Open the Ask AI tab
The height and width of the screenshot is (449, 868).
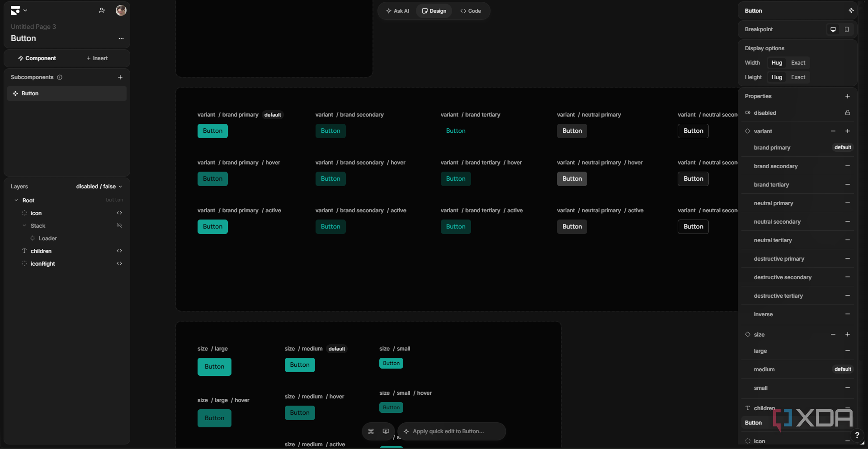click(397, 11)
